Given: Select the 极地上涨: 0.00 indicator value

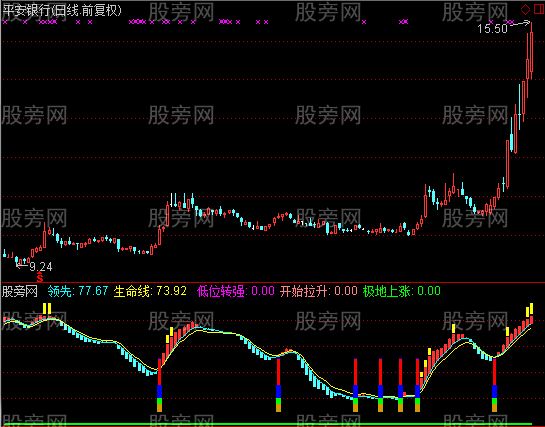Looking at the screenshot, I should (x=402, y=291).
